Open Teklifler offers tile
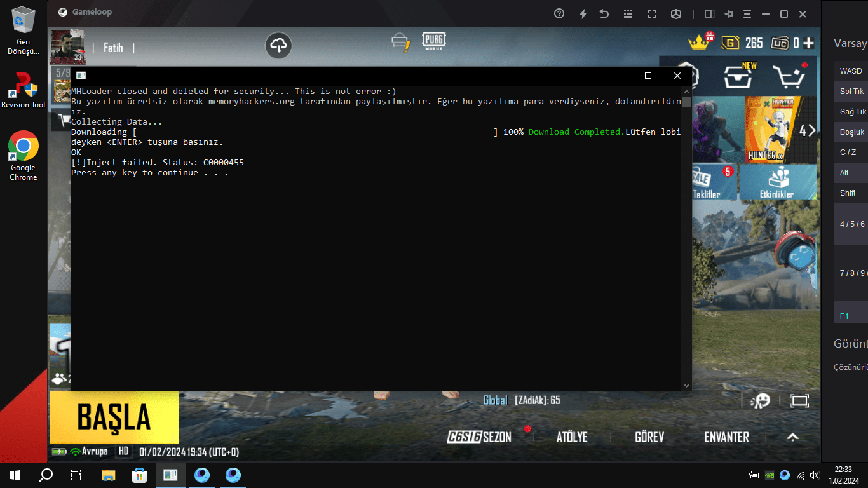Screen dimensions: 868x488 (714, 182)
